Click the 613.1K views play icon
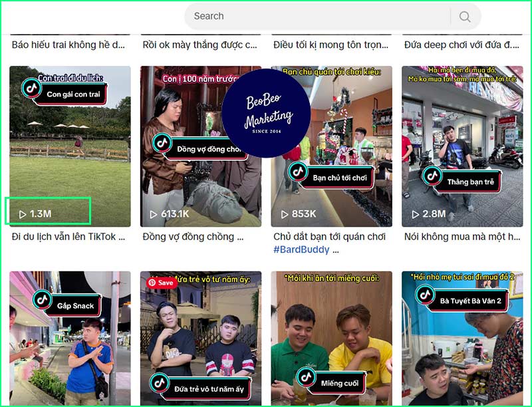The width and height of the screenshot is (532, 407). click(154, 214)
